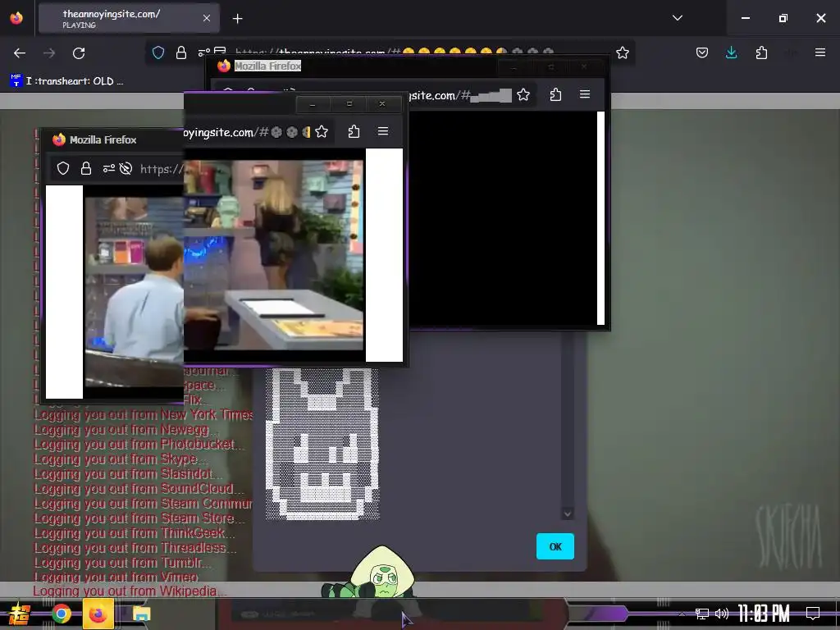Maximize the middle video popup window

(x=349, y=104)
